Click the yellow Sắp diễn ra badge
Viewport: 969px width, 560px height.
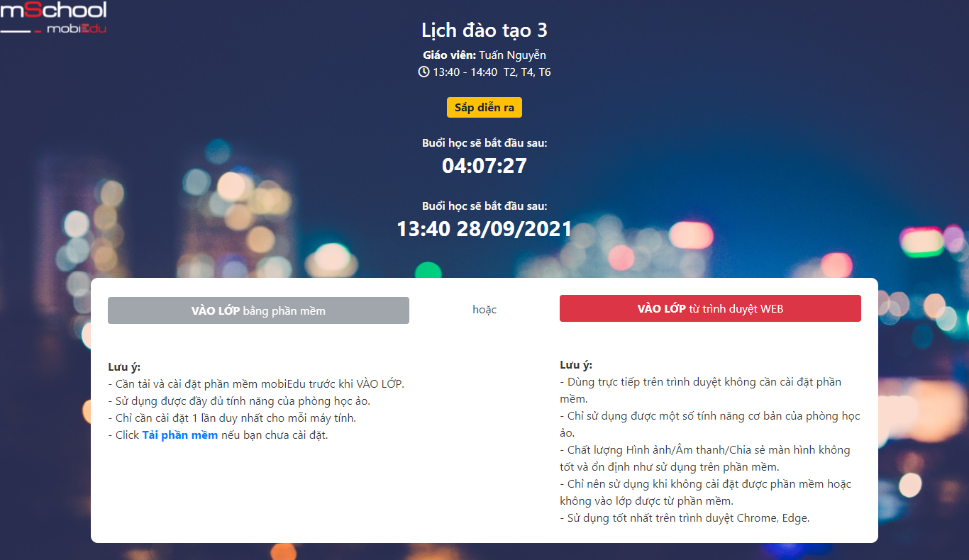point(484,108)
